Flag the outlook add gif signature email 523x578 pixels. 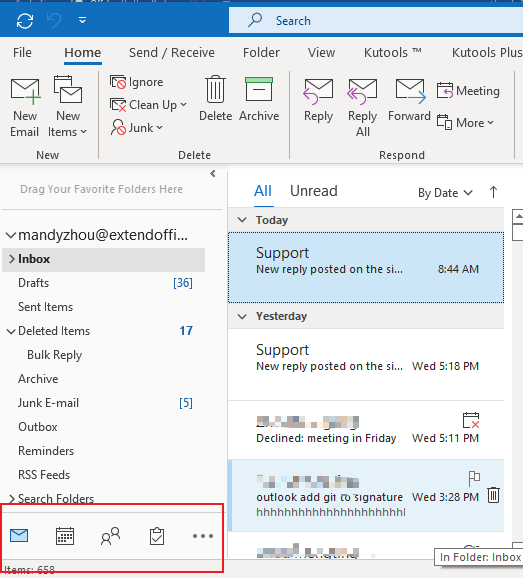coord(474,478)
